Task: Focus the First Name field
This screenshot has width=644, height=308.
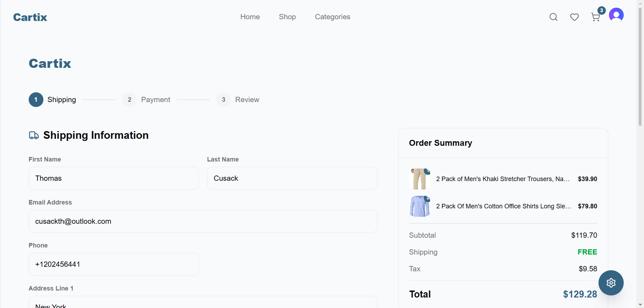Action: 114,178
